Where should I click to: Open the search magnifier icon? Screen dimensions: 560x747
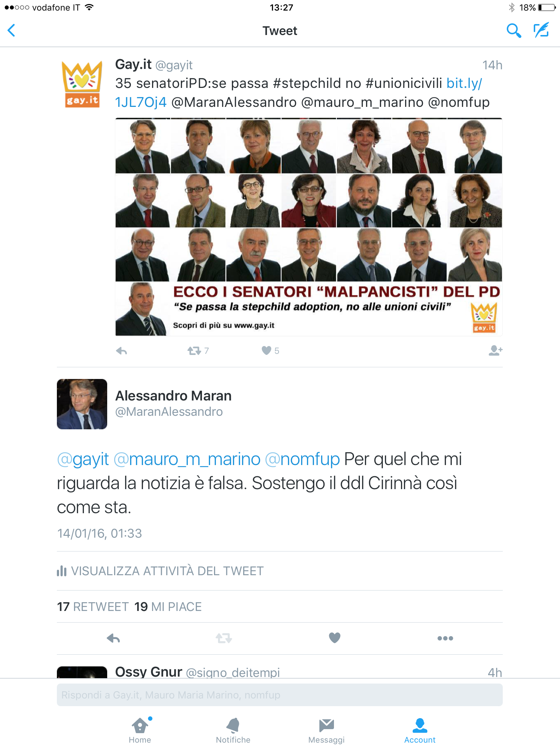pos(514,31)
